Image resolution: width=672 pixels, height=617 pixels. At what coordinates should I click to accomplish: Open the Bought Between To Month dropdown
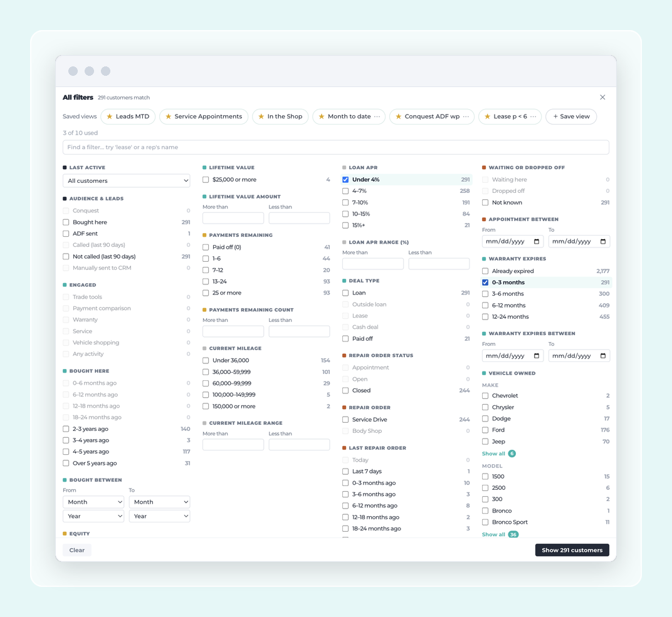pos(159,502)
